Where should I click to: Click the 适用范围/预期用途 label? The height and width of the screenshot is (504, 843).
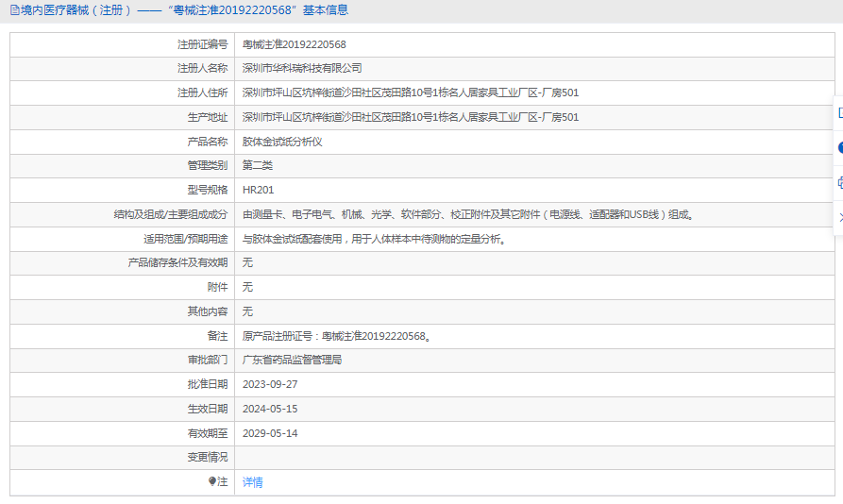point(185,239)
